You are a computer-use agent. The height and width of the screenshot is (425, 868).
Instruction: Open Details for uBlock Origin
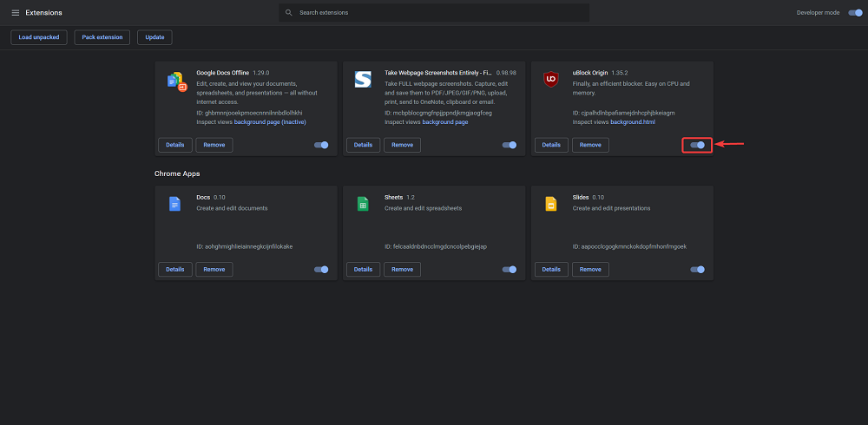point(551,145)
